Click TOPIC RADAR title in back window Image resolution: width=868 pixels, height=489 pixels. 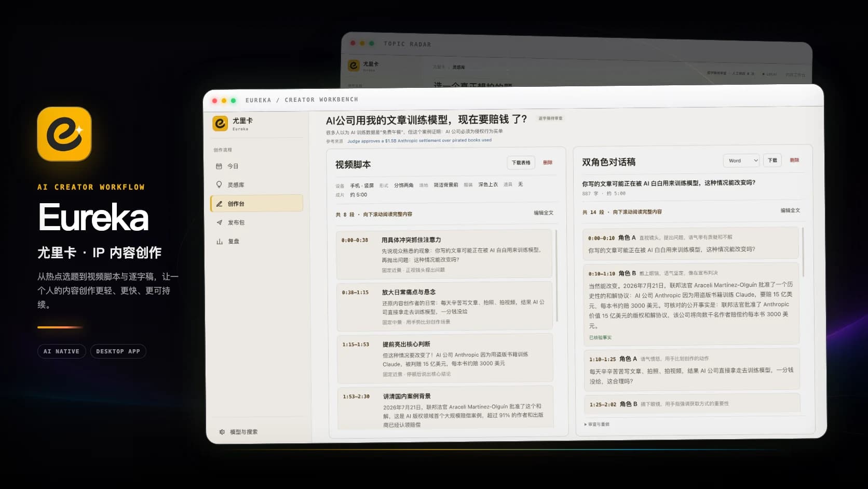point(408,44)
